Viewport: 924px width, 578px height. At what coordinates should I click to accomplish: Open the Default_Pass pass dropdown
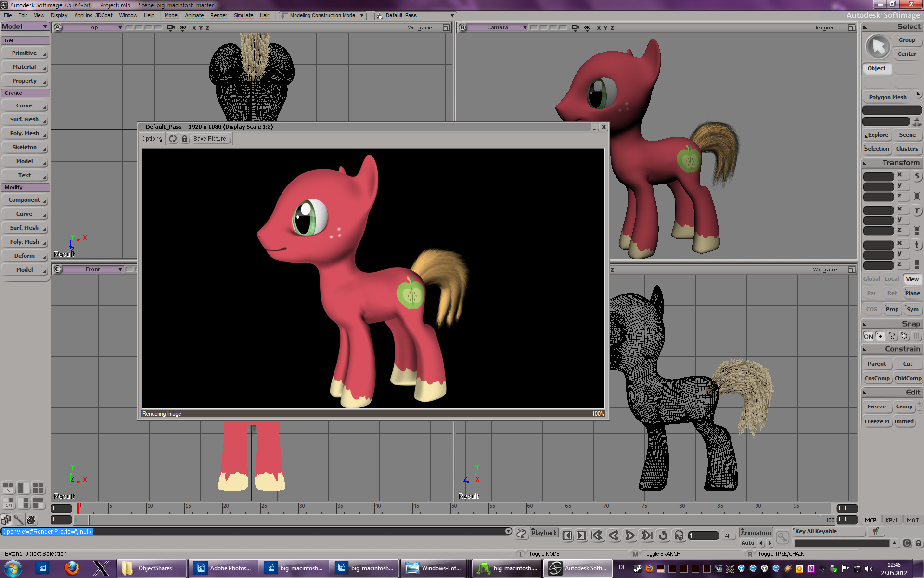click(x=415, y=15)
